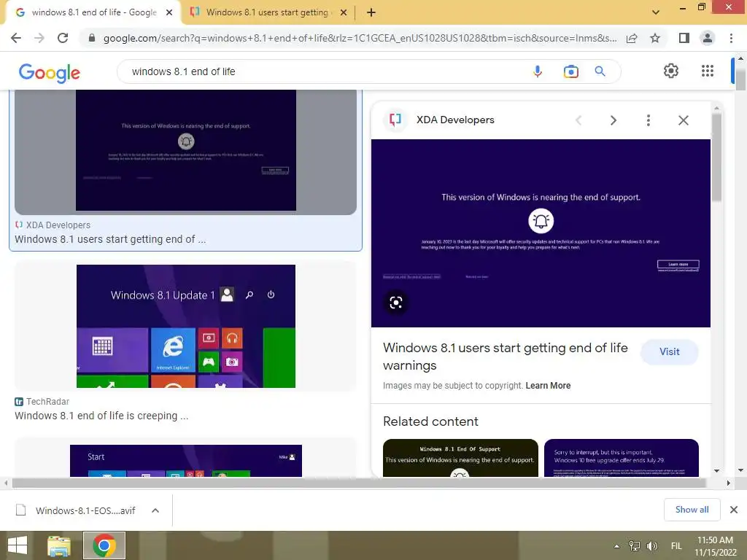Open a new browser tab

[x=371, y=13]
